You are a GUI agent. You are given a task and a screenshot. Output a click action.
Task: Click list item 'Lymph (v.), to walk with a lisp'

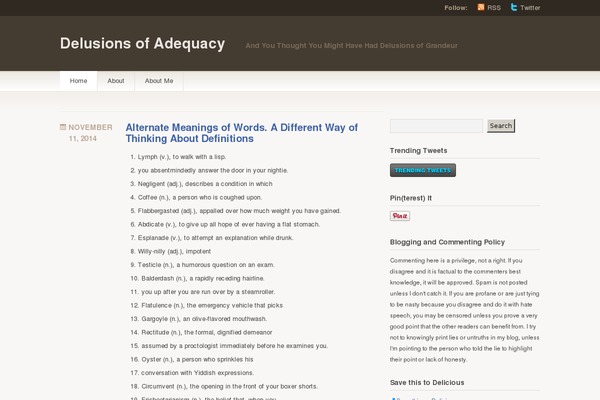(182, 157)
